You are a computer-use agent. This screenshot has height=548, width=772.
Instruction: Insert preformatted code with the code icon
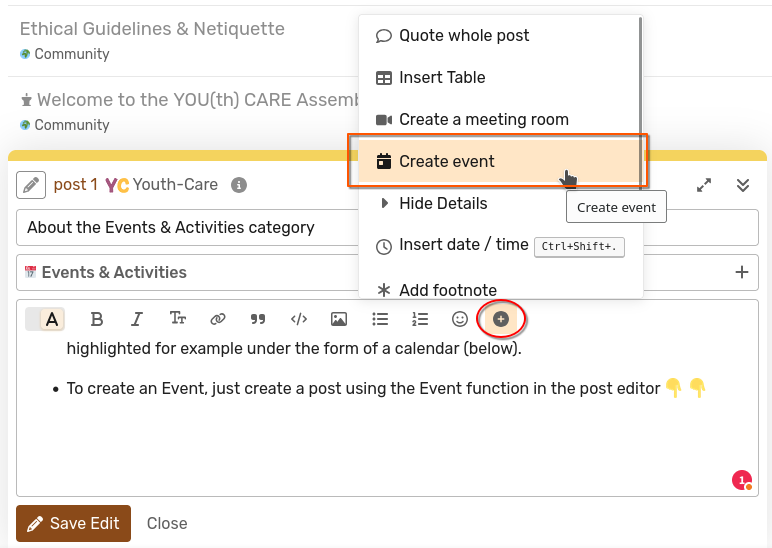(298, 319)
